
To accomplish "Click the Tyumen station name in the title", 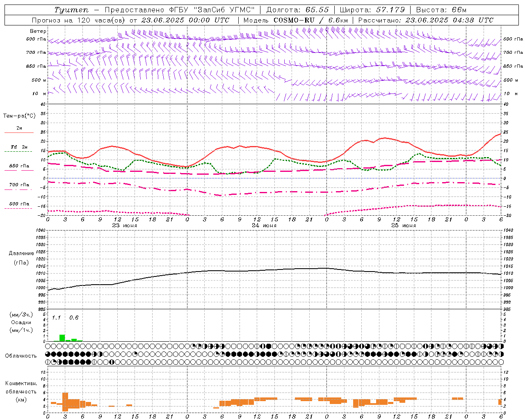I will 71,10.
